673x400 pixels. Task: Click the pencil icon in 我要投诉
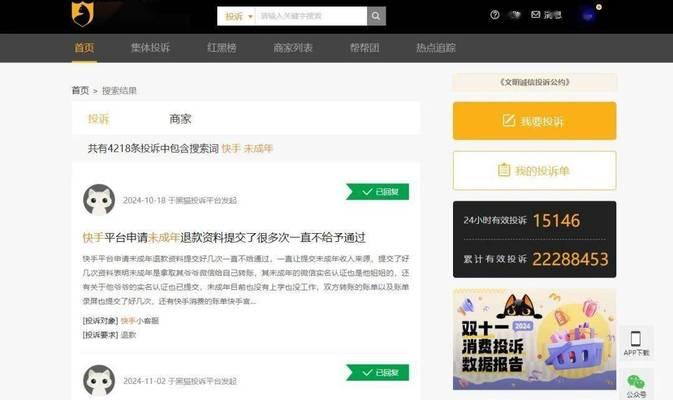click(509, 121)
